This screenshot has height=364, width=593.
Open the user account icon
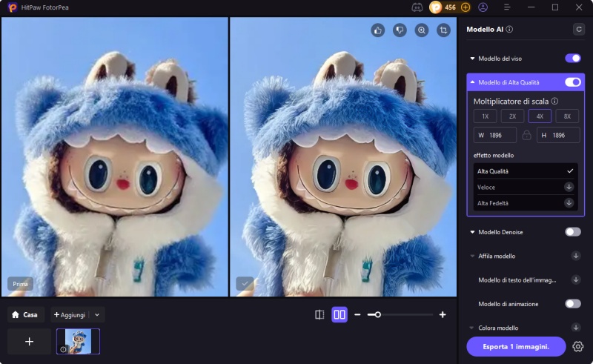pyautogui.click(x=483, y=7)
